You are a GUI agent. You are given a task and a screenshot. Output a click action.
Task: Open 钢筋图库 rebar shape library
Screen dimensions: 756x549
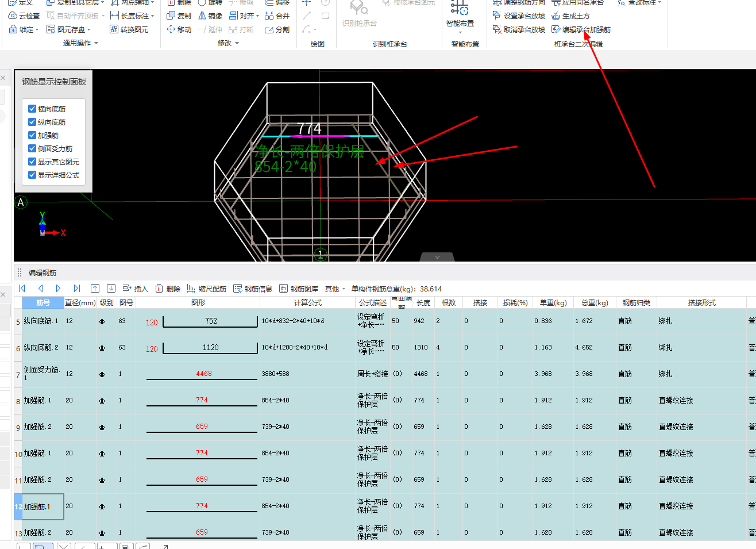click(x=299, y=289)
